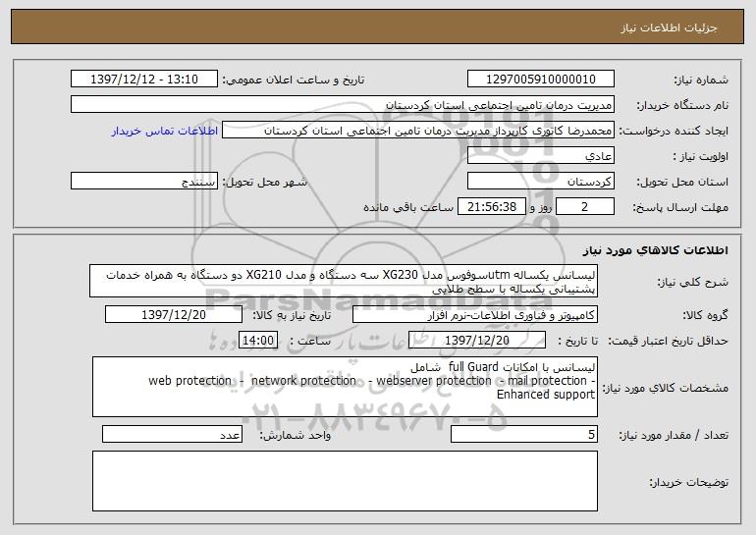Click the label شماره نیاز

pos(701,80)
